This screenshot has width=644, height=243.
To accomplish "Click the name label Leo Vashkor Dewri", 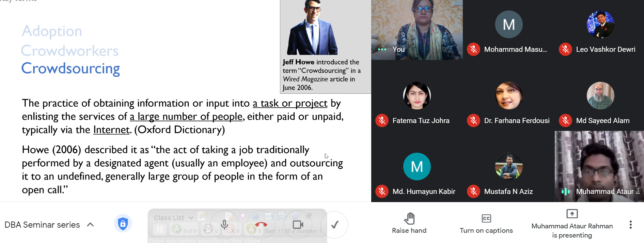I will (606, 49).
